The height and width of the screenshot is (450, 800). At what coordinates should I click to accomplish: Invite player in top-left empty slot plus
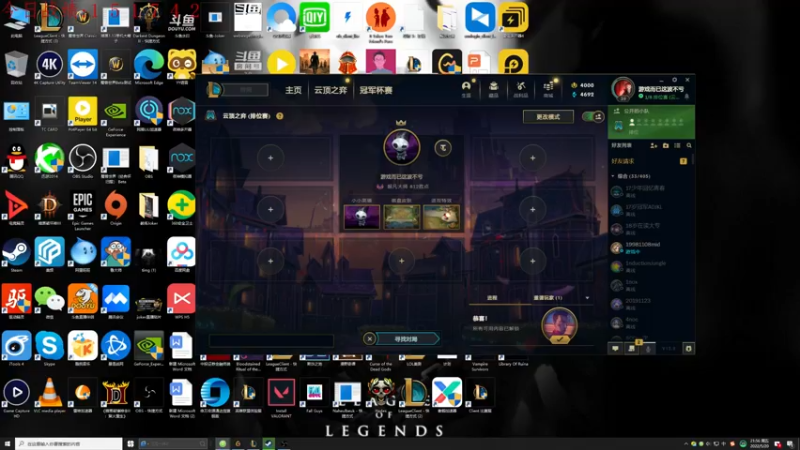click(270, 158)
